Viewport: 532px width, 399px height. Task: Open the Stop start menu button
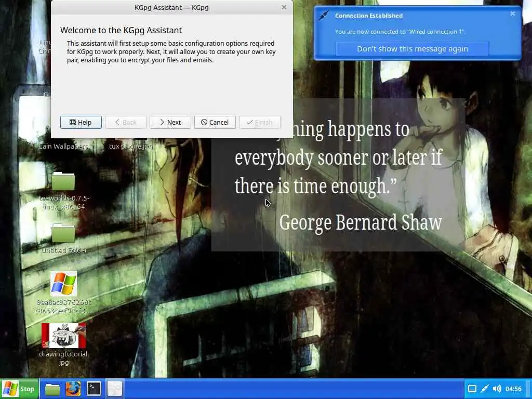[x=19, y=389]
